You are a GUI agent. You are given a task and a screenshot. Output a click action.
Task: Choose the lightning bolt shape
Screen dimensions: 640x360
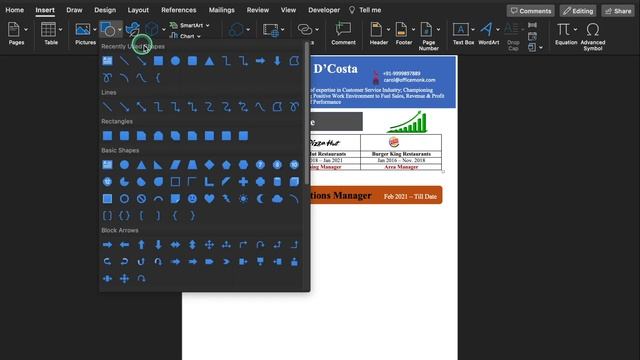point(226,199)
